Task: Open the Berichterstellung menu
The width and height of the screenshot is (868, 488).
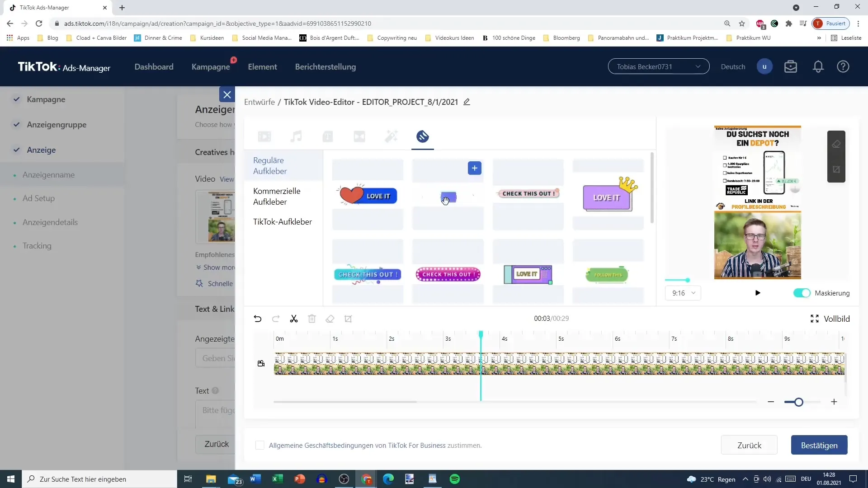Action: 325,67
